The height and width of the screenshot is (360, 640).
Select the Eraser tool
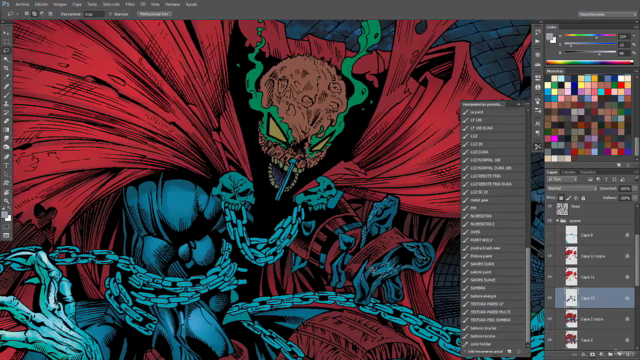[6, 121]
